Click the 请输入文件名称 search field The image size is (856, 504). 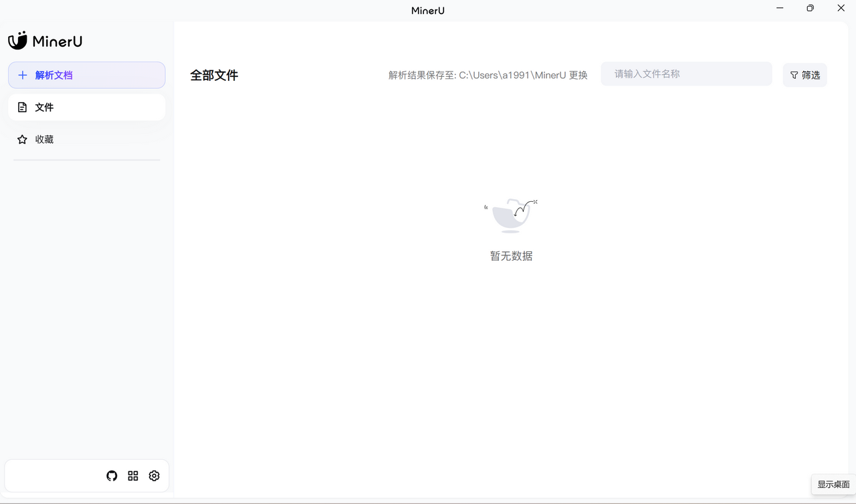click(686, 74)
